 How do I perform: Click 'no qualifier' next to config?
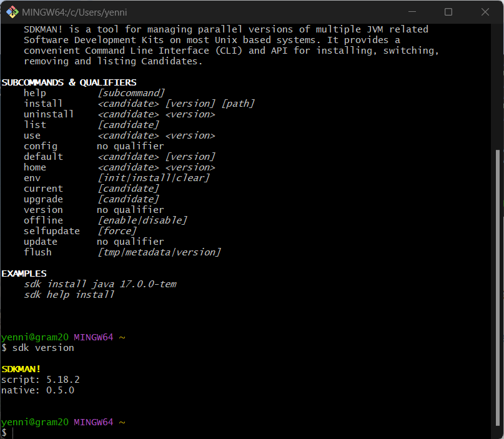pyautogui.click(x=131, y=146)
